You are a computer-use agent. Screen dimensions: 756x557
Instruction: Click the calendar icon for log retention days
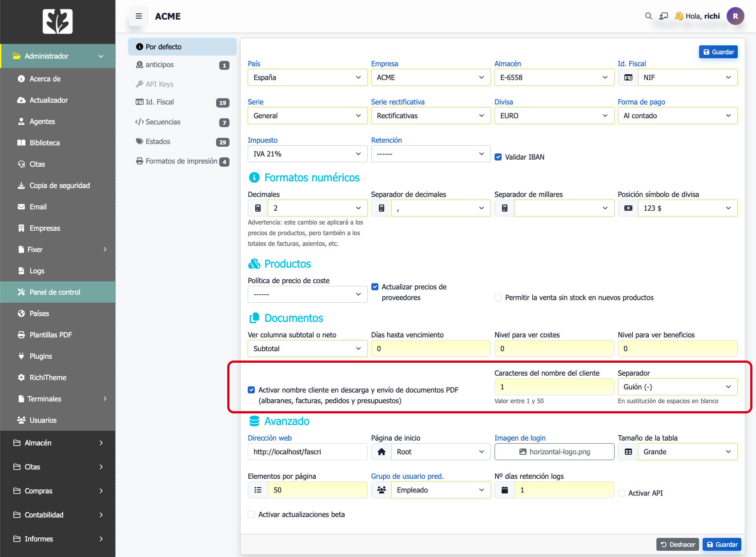tap(504, 490)
